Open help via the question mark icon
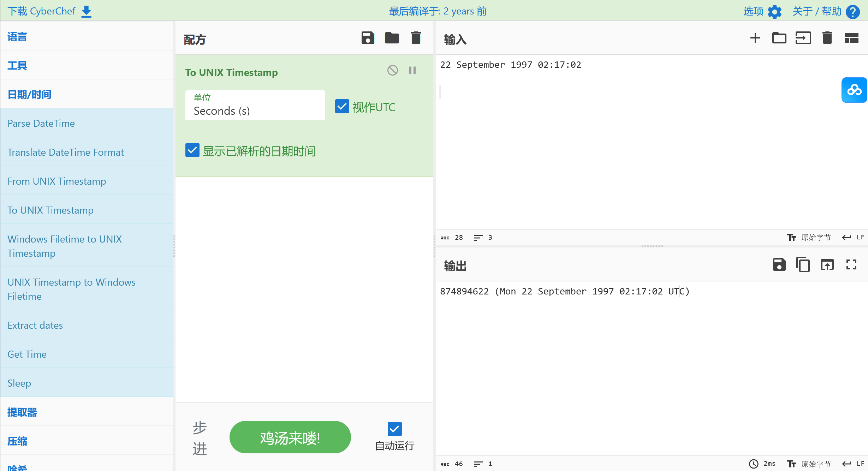 (x=853, y=12)
